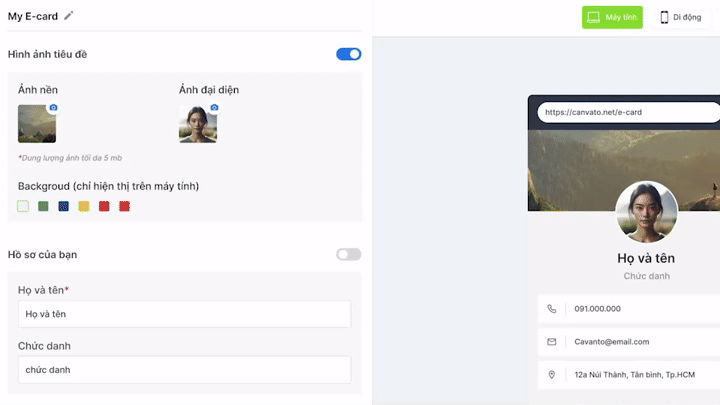Click the Ảnh đại diện portrait thumbnail
Screen dimensions: 720x405
pos(197,125)
